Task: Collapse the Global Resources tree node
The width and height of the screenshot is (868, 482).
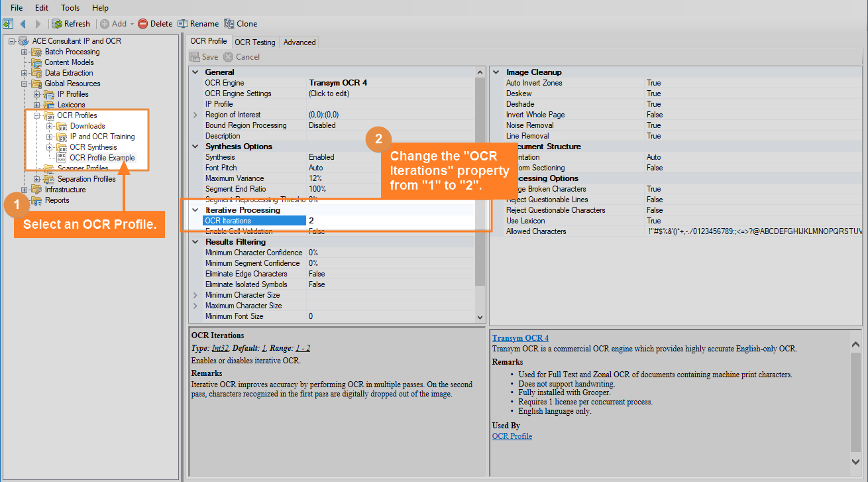Action: [x=25, y=84]
